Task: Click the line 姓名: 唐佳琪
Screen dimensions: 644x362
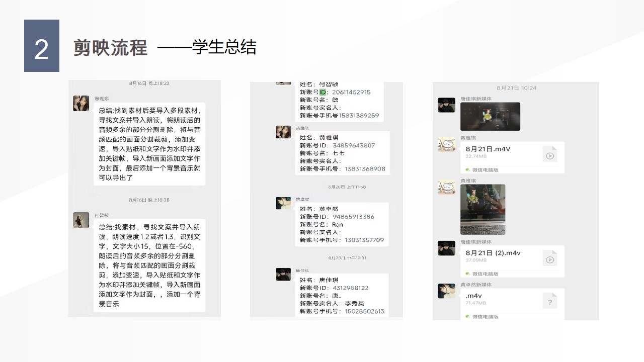Action: 319,280
